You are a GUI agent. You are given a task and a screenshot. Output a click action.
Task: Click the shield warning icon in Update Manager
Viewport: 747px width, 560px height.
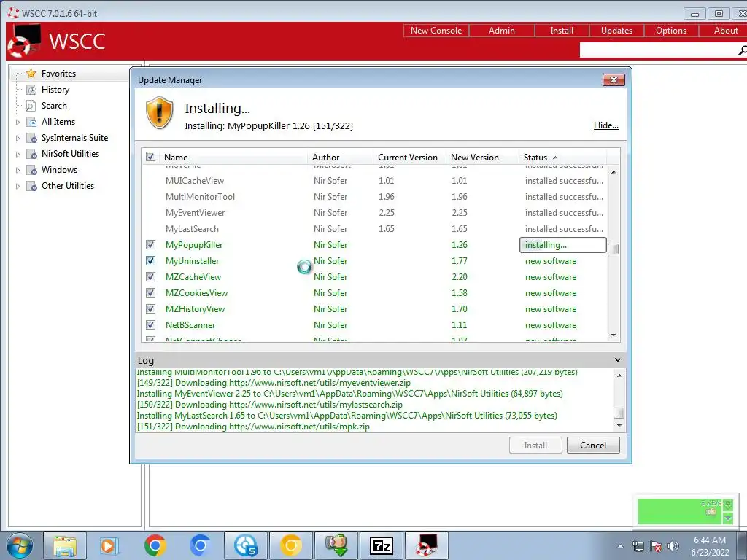[159, 113]
